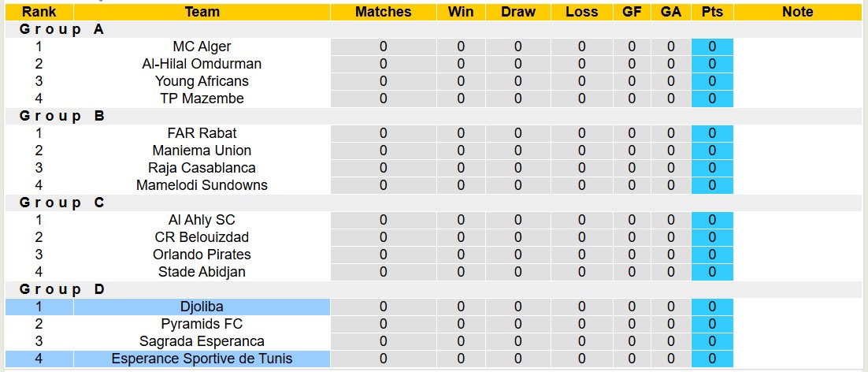This screenshot has width=868, height=372.
Task: Open Al-Hilal Omdurman team entry
Action: tap(202, 64)
